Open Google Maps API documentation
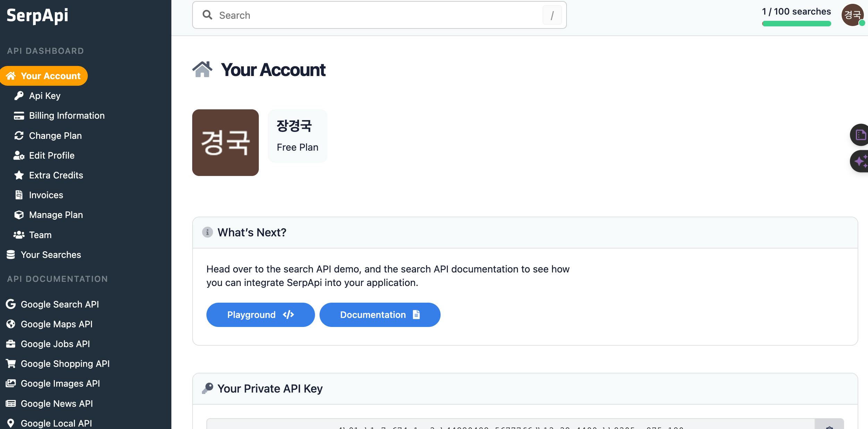The height and width of the screenshot is (429, 868). click(57, 324)
